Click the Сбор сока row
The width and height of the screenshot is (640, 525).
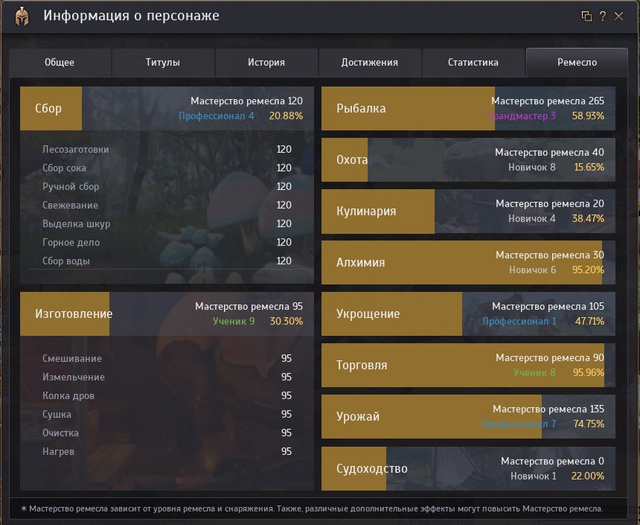[167, 168]
